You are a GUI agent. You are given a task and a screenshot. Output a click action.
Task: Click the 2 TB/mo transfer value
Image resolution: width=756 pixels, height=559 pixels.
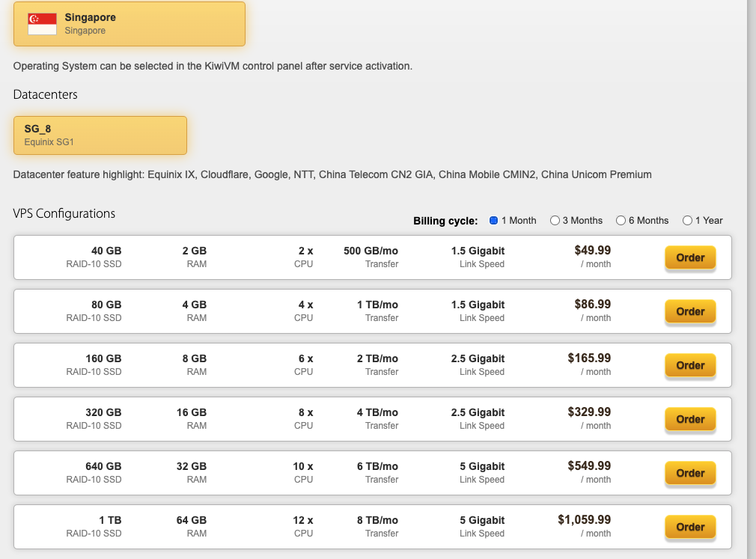377,359
